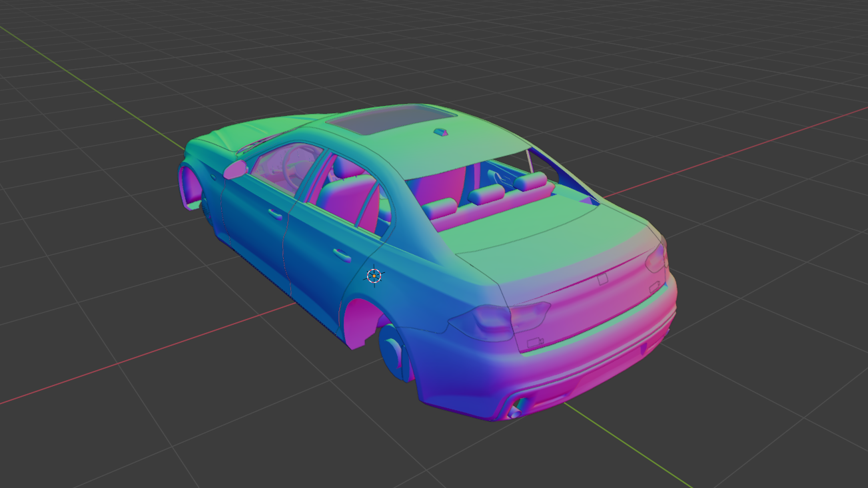Select the car's side mirror
This screenshot has height=488, width=868.
click(x=236, y=169)
